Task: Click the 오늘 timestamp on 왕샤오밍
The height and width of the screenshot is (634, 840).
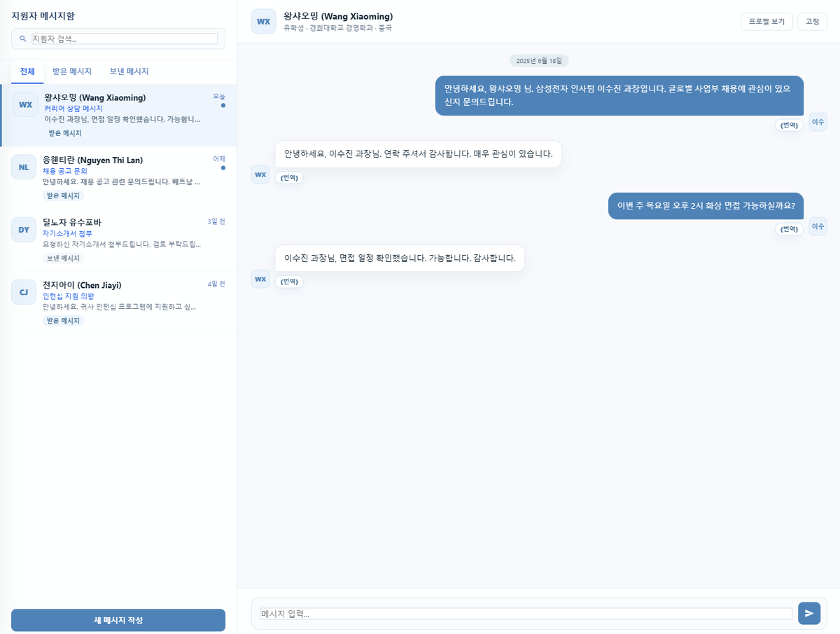Action: click(219, 96)
